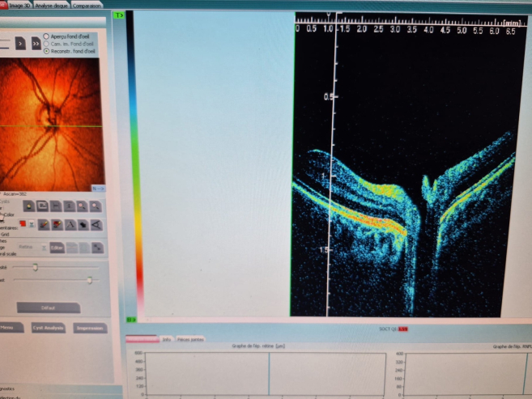Click the 'Graphe de l'ép. RNFL' title
This screenshot has width=532, height=399.
point(512,346)
